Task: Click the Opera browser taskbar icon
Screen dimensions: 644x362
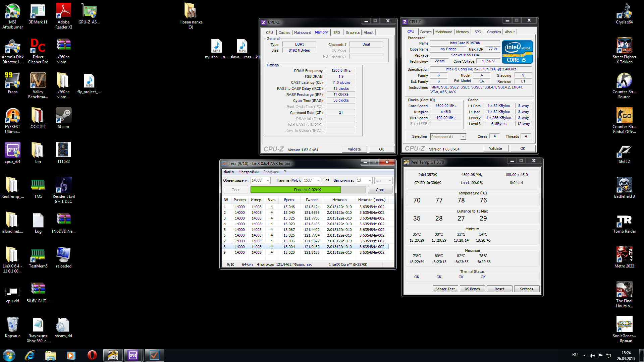Action: (92, 355)
